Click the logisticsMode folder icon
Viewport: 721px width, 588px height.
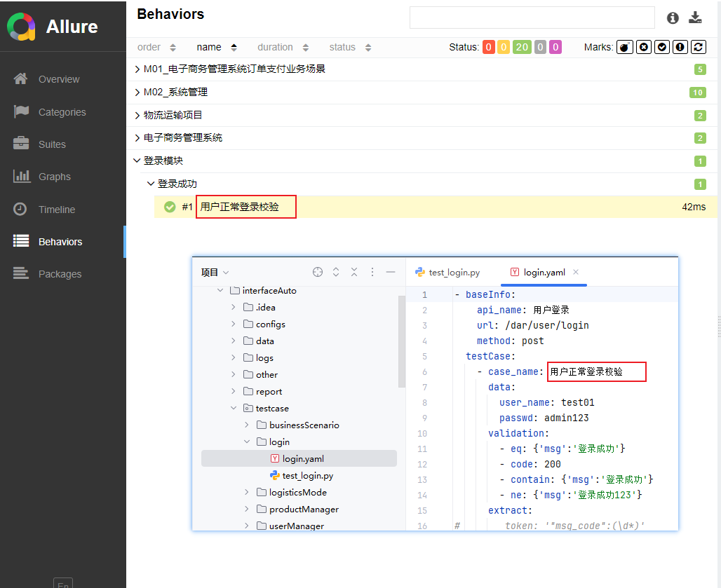pyautogui.click(x=262, y=493)
